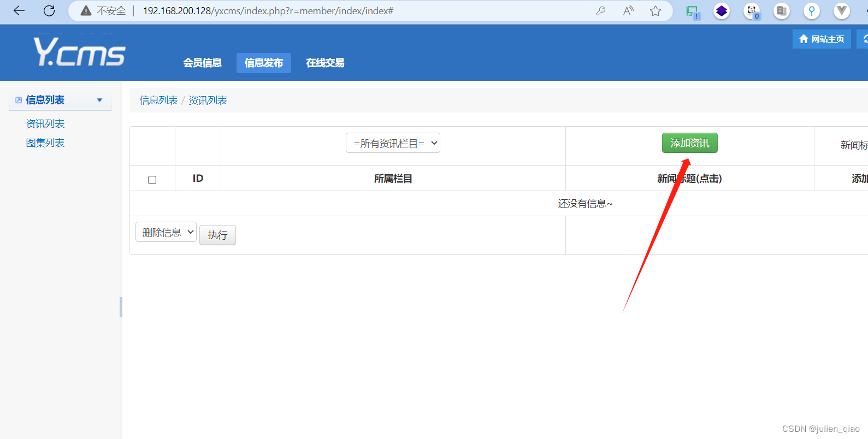Open the =所有资讯栏目= dropdown
The width and height of the screenshot is (868, 439).
pyautogui.click(x=393, y=143)
